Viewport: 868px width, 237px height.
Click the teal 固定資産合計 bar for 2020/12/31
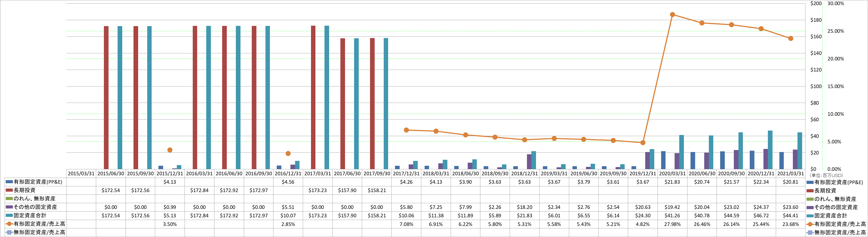[770, 150]
